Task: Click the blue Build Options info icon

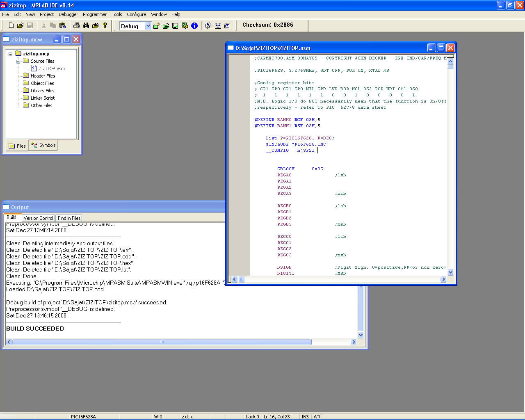Action: (x=194, y=26)
